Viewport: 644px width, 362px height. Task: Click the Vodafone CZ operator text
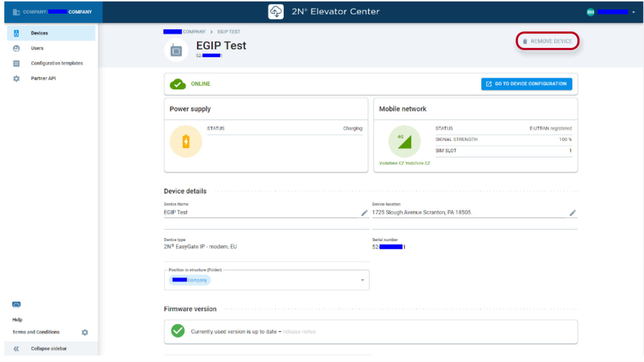(404, 163)
